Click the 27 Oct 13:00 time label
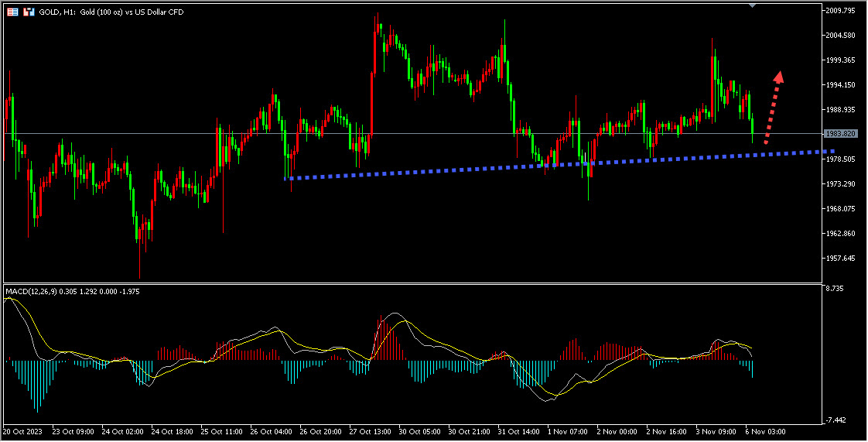The width and height of the screenshot is (868, 442). pos(371,431)
